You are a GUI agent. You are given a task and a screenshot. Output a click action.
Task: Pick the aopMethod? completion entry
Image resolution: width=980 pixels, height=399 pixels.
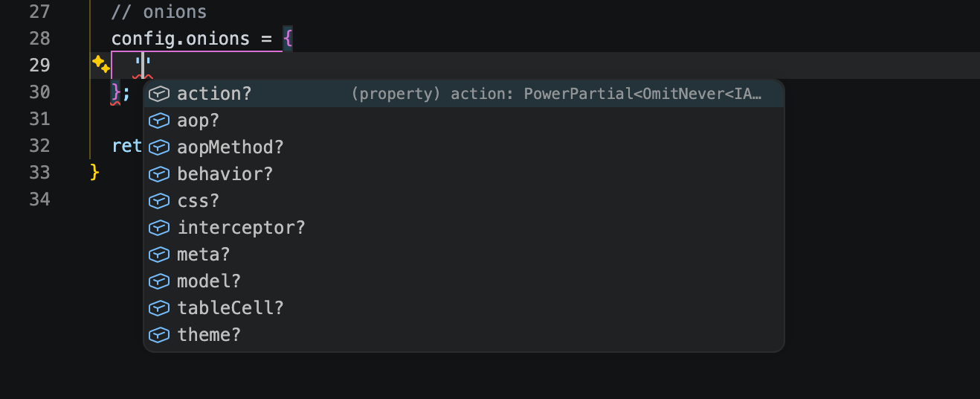click(230, 147)
